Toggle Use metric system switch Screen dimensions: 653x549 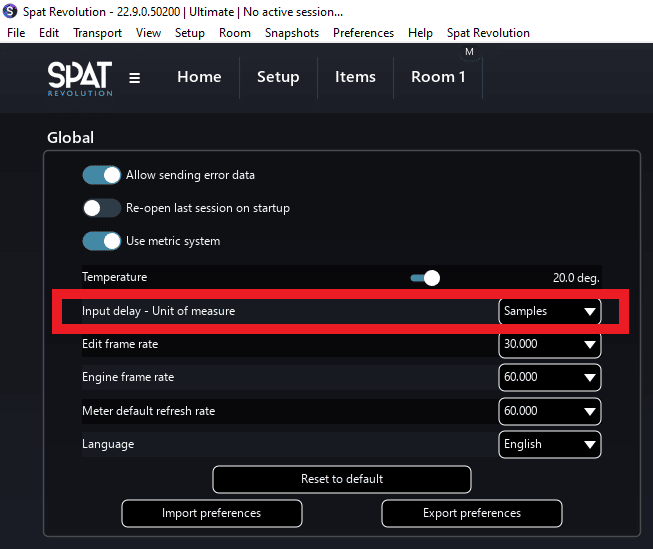[x=102, y=241]
